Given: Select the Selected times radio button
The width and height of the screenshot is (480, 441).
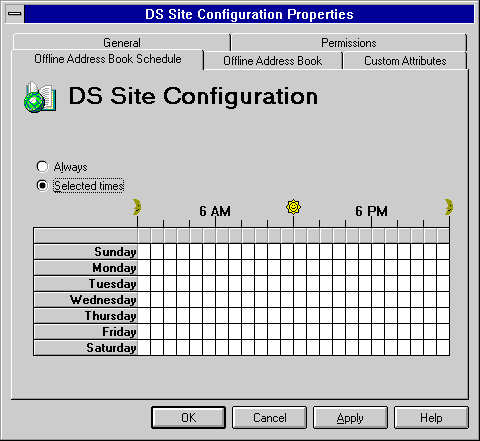Looking at the screenshot, I should (x=42, y=185).
